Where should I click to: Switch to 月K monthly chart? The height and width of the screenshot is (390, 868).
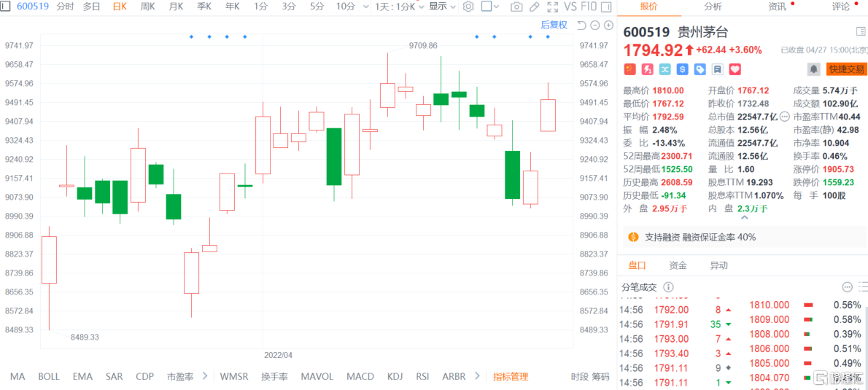point(176,7)
